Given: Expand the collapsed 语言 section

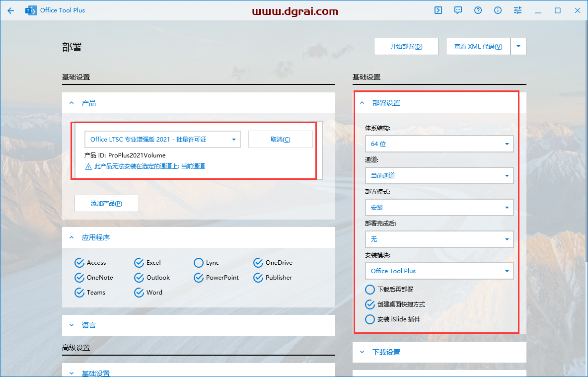Looking at the screenshot, I should click(72, 325).
